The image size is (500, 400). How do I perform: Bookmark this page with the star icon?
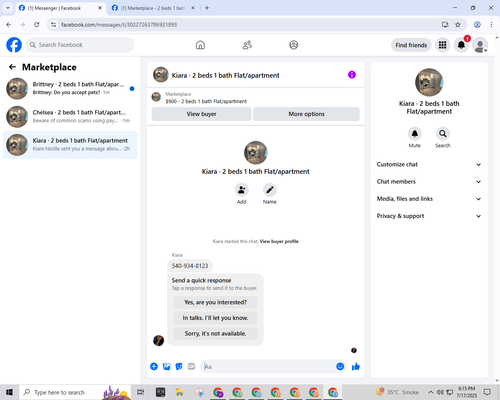coord(458,25)
